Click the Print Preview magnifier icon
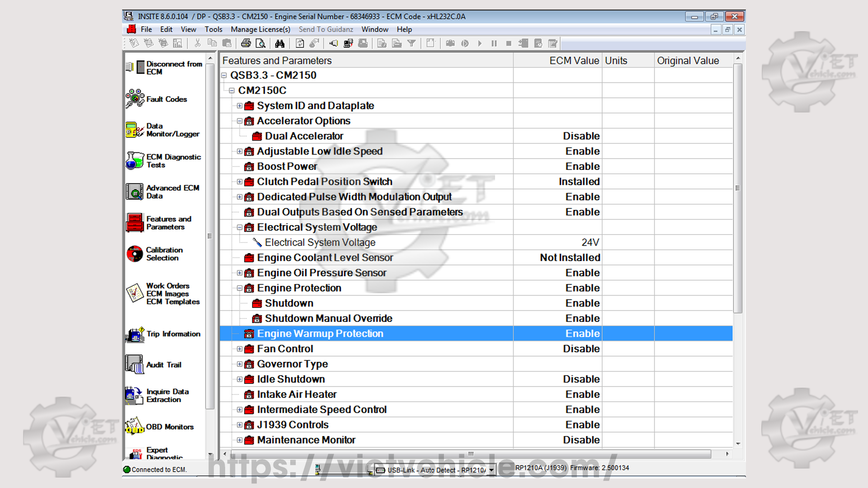 [260, 43]
